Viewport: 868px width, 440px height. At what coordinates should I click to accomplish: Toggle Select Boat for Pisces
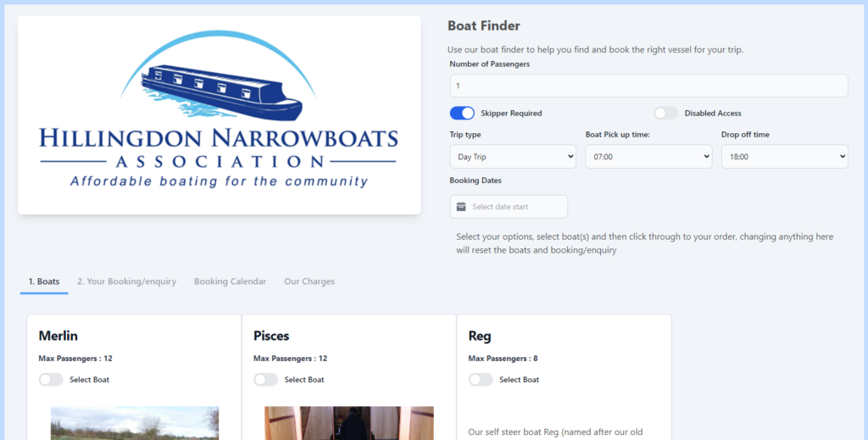tap(266, 380)
